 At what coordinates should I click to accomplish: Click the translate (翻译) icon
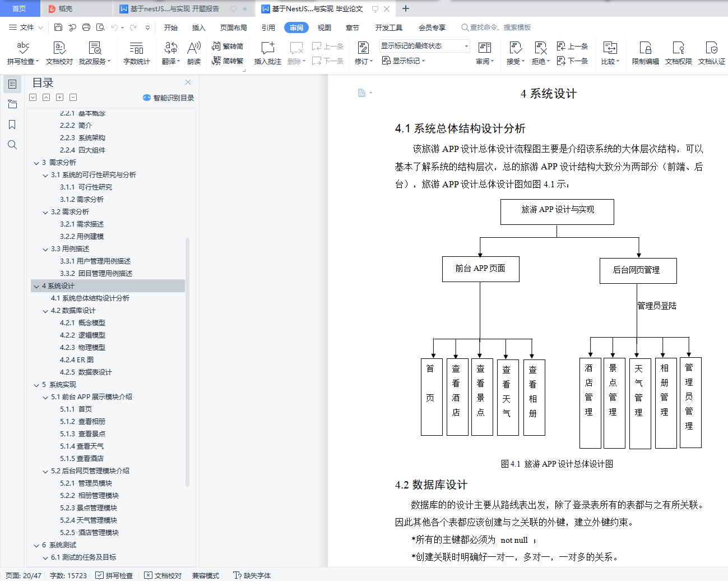click(171, 48)
